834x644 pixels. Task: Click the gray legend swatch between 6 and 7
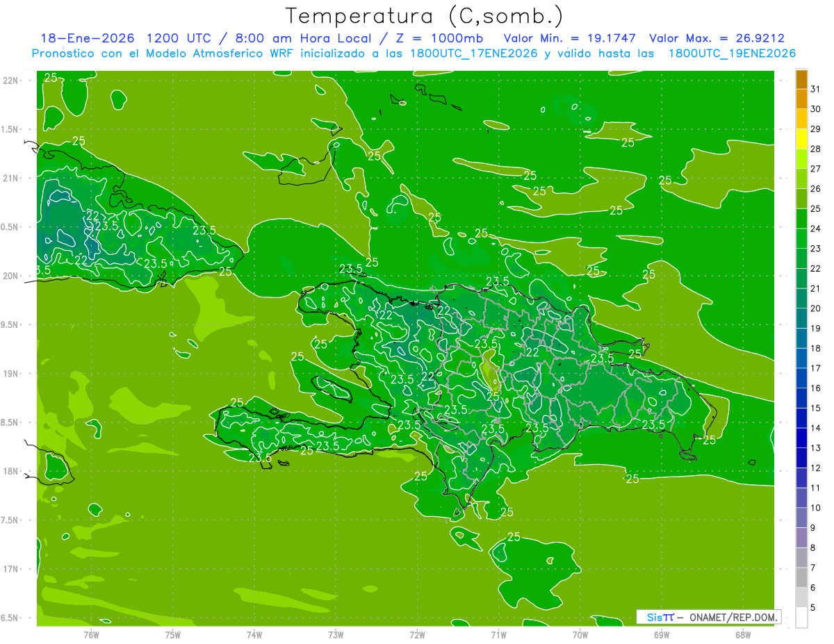(801, 577)
